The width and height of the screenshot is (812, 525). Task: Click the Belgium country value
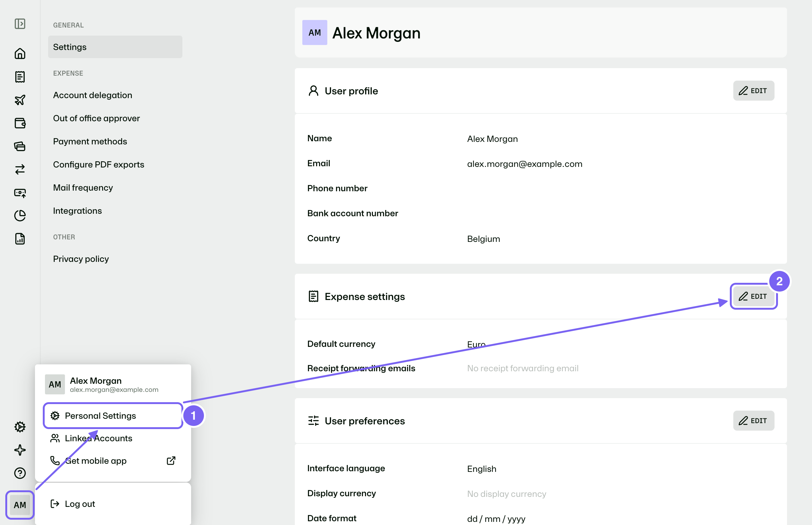[483, 239]
